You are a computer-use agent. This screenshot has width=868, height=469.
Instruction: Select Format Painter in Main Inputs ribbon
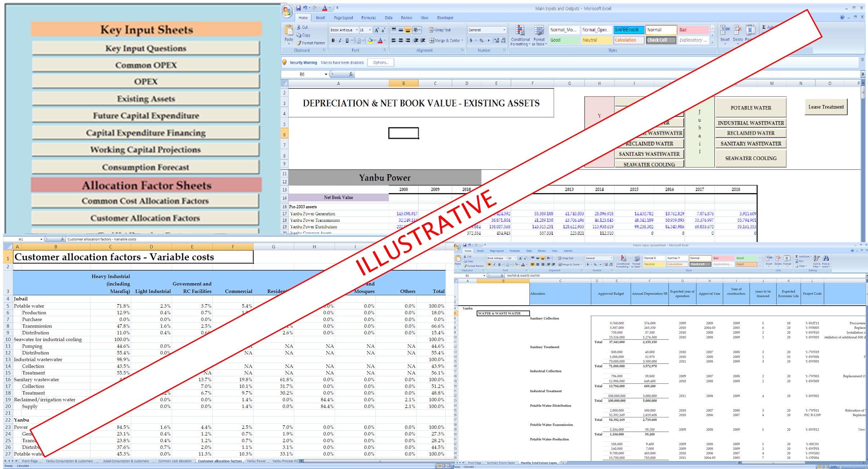(311, 43)
